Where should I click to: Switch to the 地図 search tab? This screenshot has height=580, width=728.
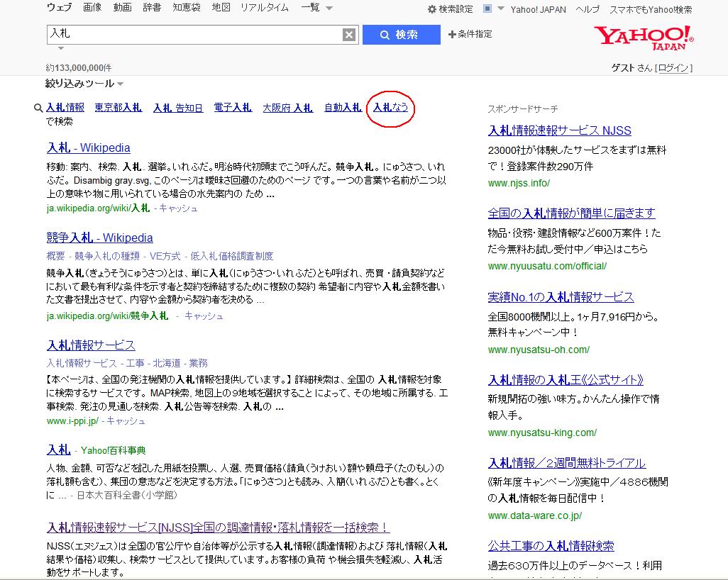(x=221, y=8)
